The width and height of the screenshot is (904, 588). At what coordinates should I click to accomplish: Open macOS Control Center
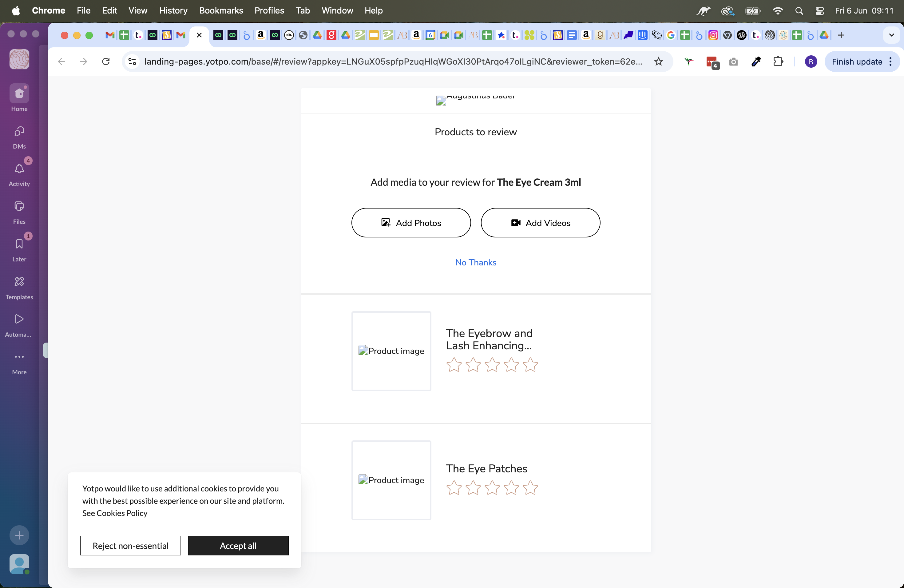click(x=820, y=11)
